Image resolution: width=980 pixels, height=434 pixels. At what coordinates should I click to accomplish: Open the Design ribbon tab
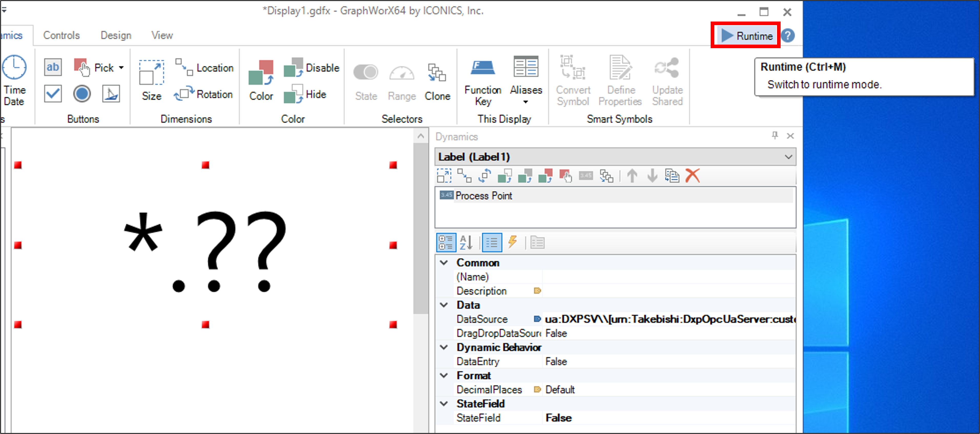pyautogui.click(x=116, y=35)
